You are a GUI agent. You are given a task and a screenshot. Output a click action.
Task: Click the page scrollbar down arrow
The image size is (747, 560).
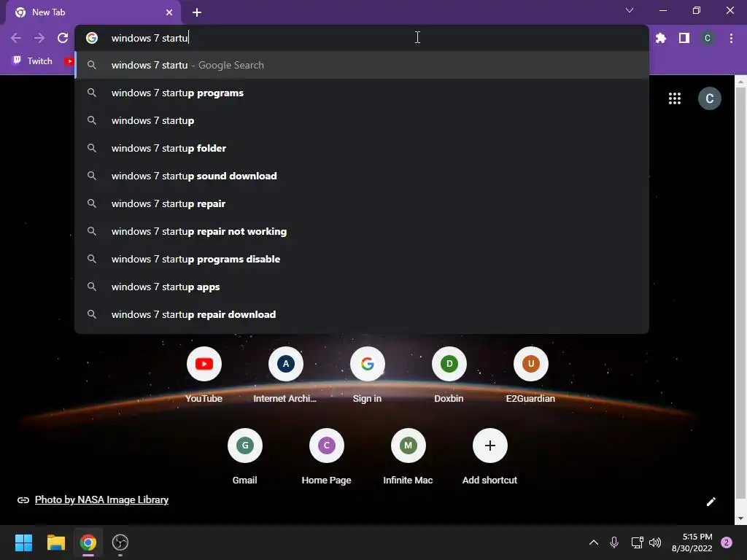point(740,518)
